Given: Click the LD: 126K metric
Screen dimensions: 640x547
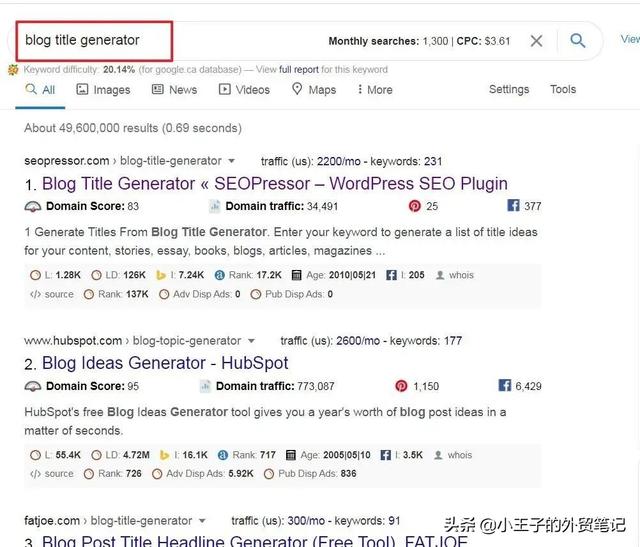Looking at the screenshot, I should click(118, 275).
